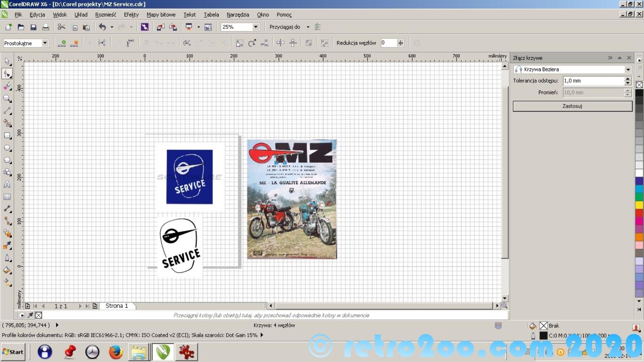Screen dimensions: 644x362
Task: Select the Pick tool arrow
Action: pyautogui.click(x=7, y=61)
